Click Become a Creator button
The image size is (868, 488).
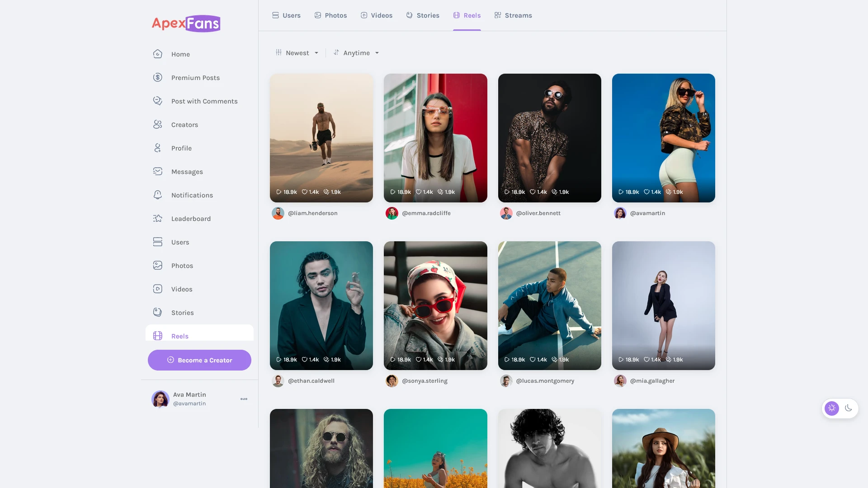click(x=199, y=360)
